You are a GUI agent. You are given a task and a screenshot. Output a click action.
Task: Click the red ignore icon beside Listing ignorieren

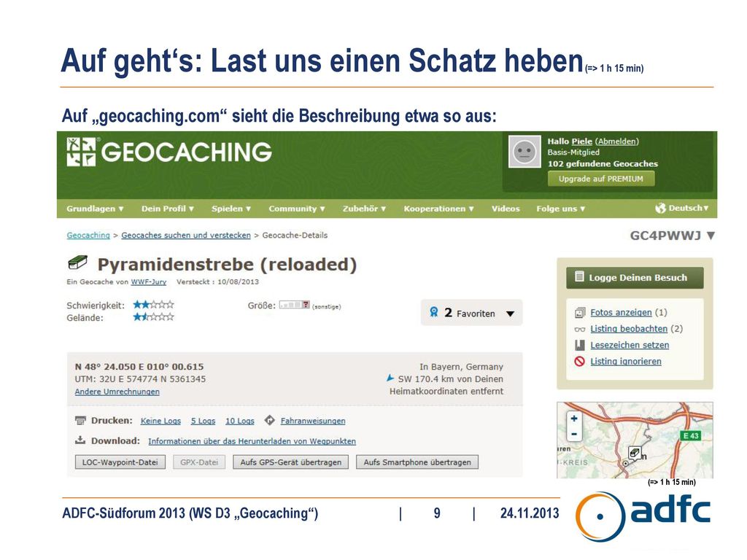click(580, 362)
